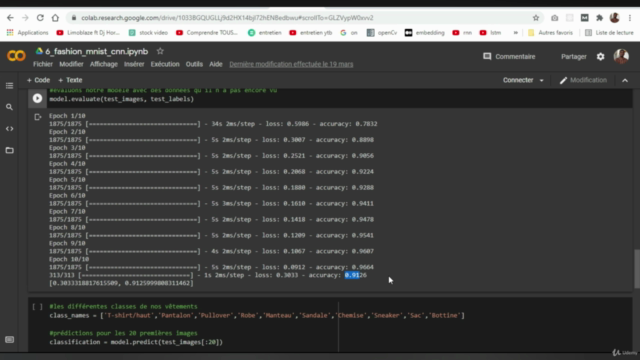The height and width of the screenshot is (360, 640).
Task: Click the Chrome profile avatar
Action: pos(615,18)
